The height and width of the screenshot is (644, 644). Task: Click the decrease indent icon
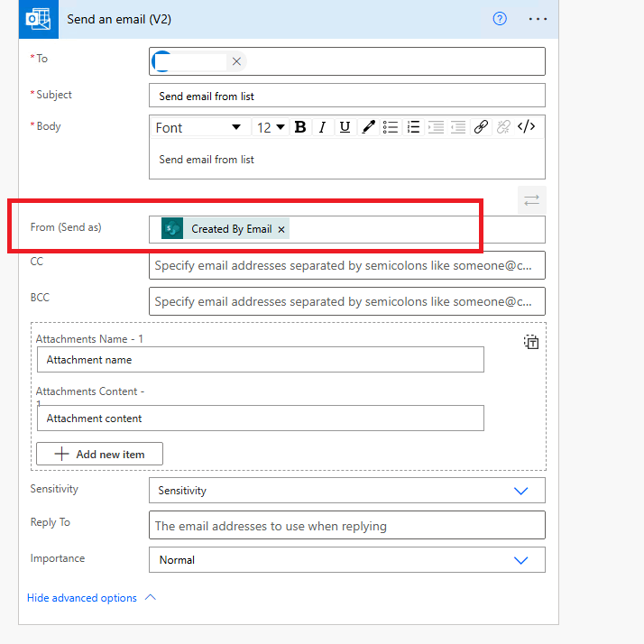point(458,127)
